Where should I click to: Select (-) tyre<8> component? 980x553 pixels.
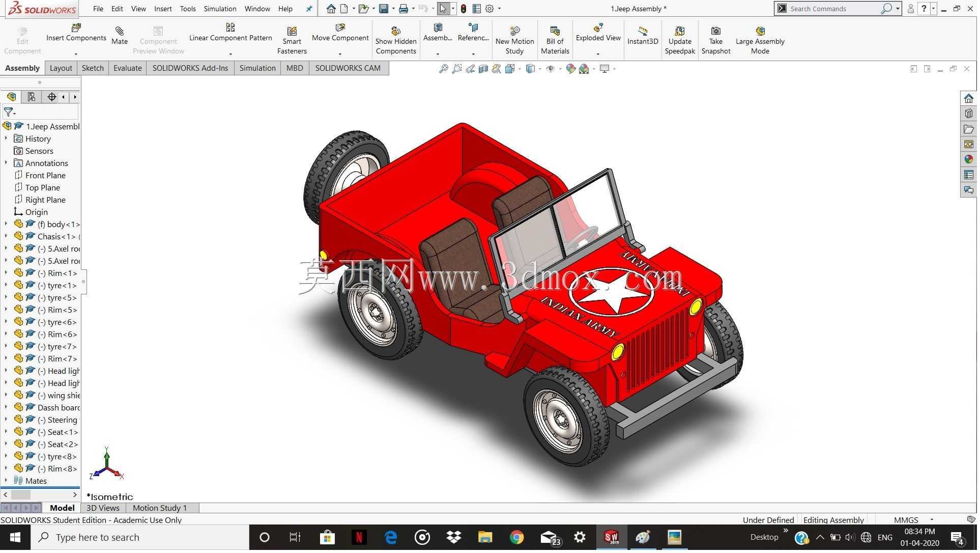[57, 456]
